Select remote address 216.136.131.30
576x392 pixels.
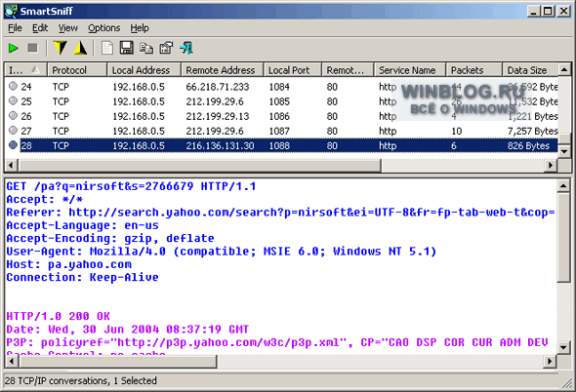220,145
